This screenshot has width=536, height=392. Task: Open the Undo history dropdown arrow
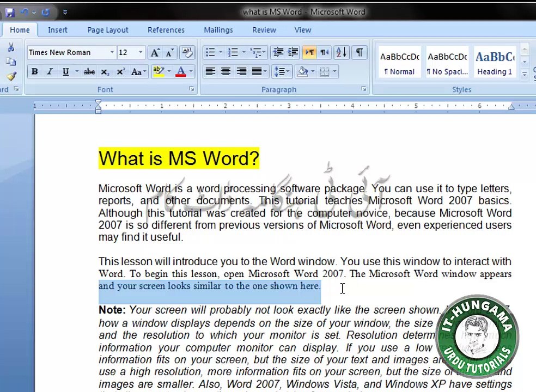[34, 13]
